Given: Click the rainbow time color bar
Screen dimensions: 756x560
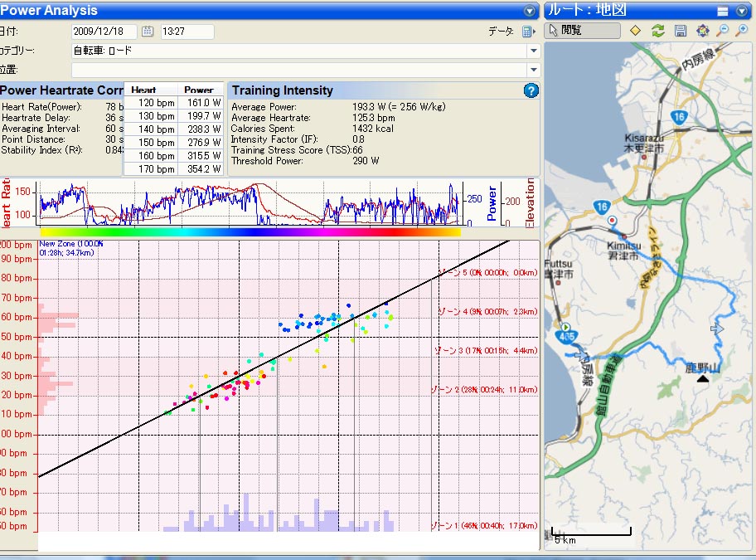Looking at the screenshot, I should (x=250, y=232).
